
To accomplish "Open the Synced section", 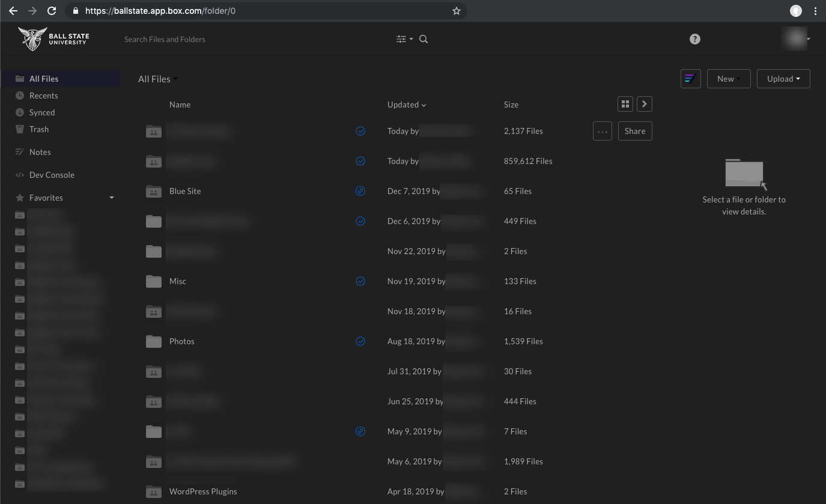I will coord(41,112).
